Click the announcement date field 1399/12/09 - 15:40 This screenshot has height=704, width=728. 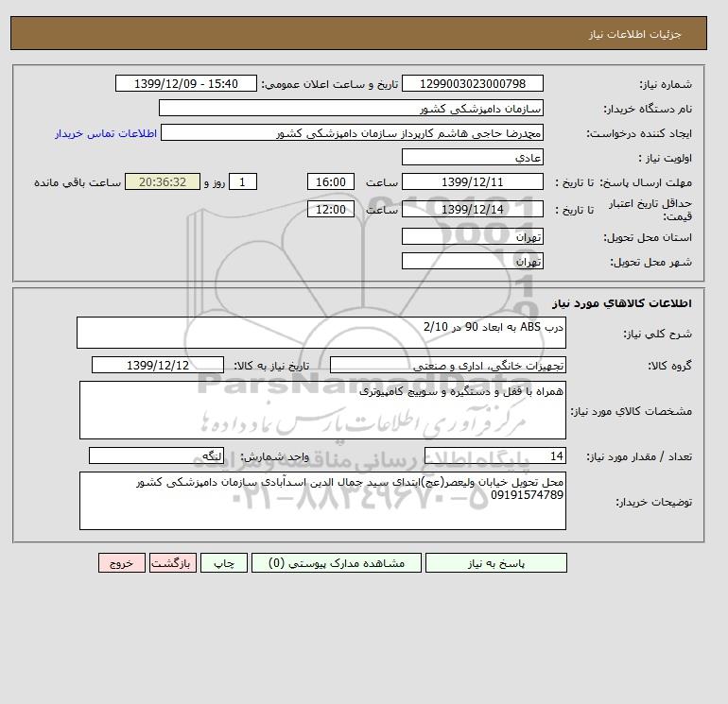click(x=185, y=83)
